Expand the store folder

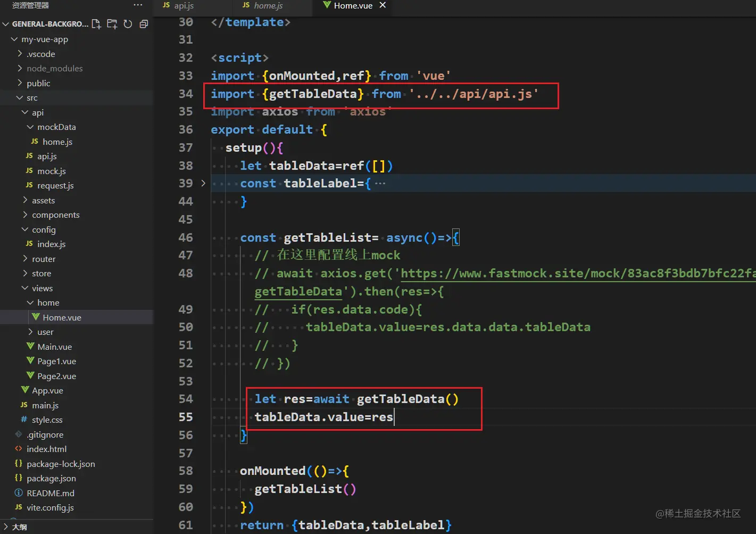[x=25, y=273]
